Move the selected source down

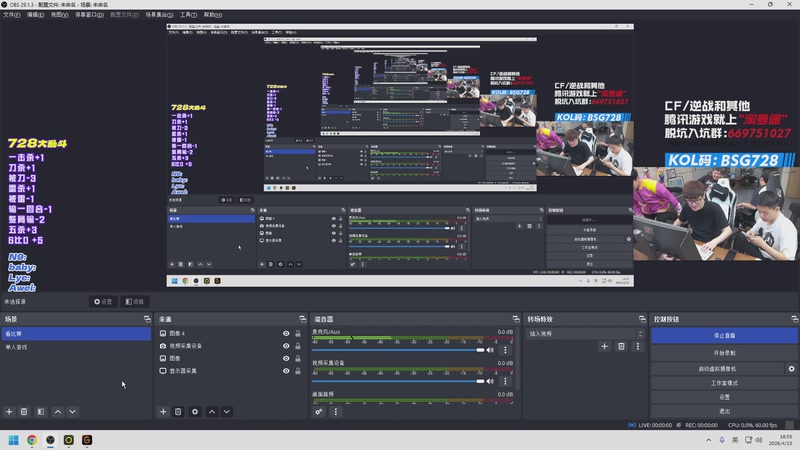coord(227,411)
